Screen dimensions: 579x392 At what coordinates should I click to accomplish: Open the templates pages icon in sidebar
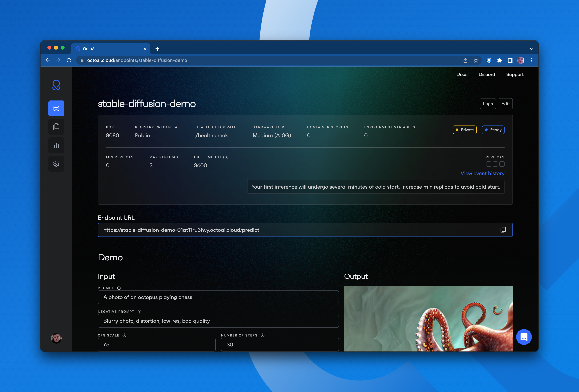(x=56, y=127)
